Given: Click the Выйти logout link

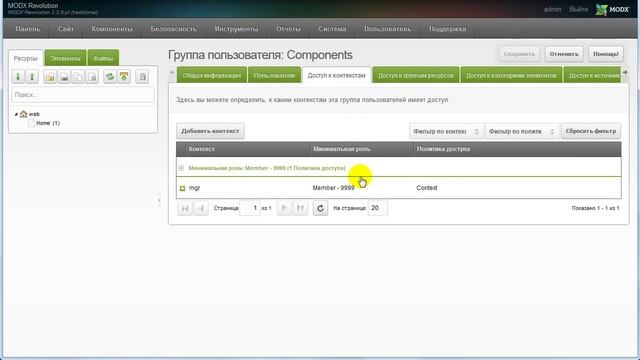Looking at the screenshot, I should click(x=578, y=9).
